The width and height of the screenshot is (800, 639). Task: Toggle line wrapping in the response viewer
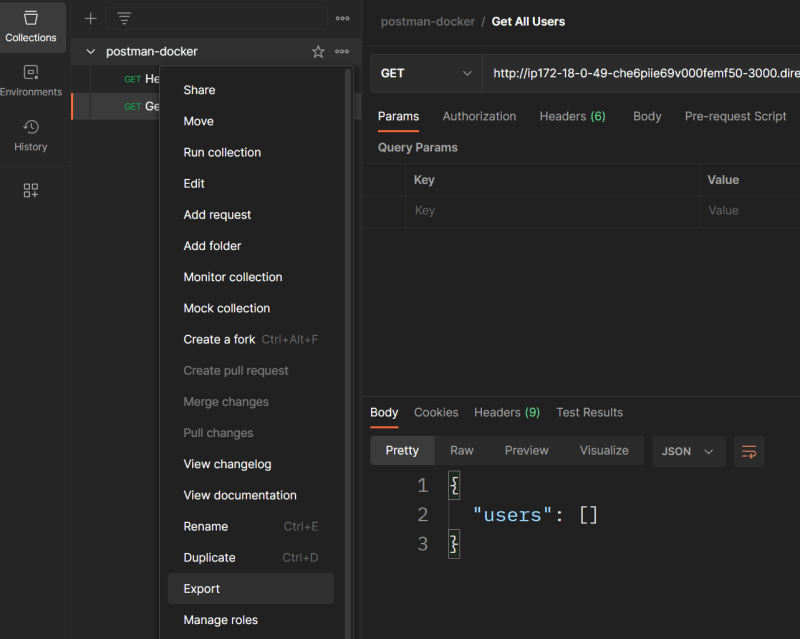748,451
